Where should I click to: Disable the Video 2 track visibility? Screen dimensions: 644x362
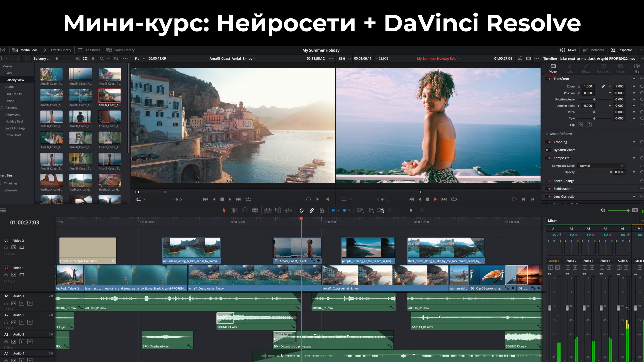click(22, 247)
